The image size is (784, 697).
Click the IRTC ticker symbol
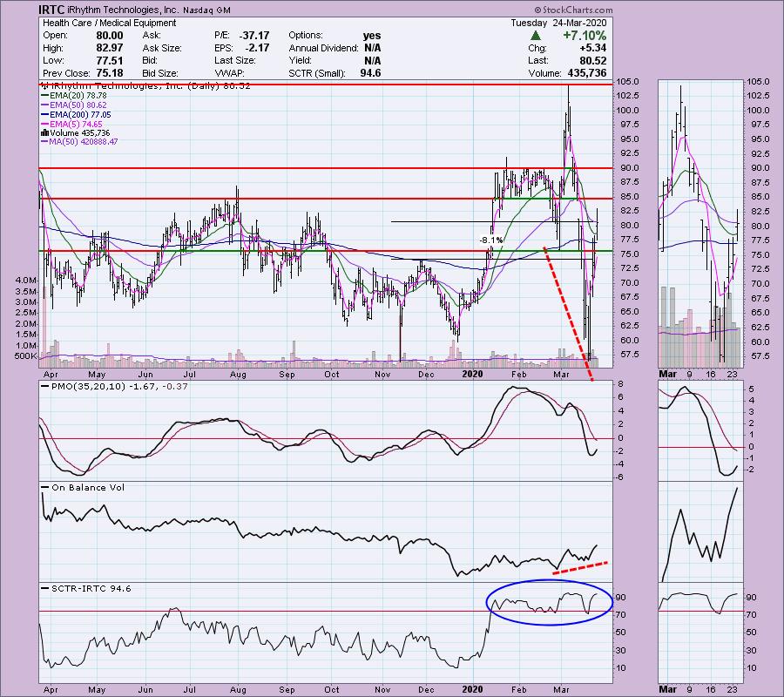pyautogui.click(x=51, y=10)
